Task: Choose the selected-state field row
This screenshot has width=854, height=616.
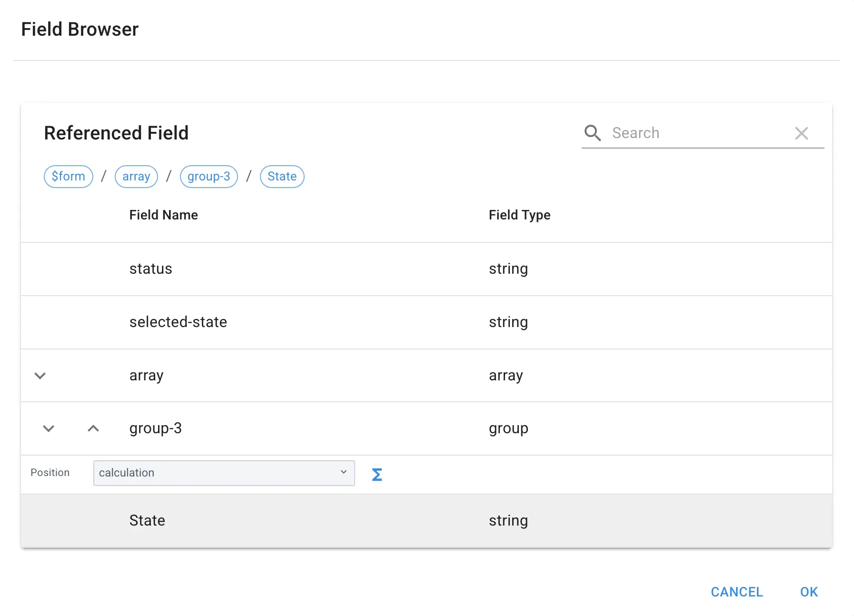Action: point(178,322)
